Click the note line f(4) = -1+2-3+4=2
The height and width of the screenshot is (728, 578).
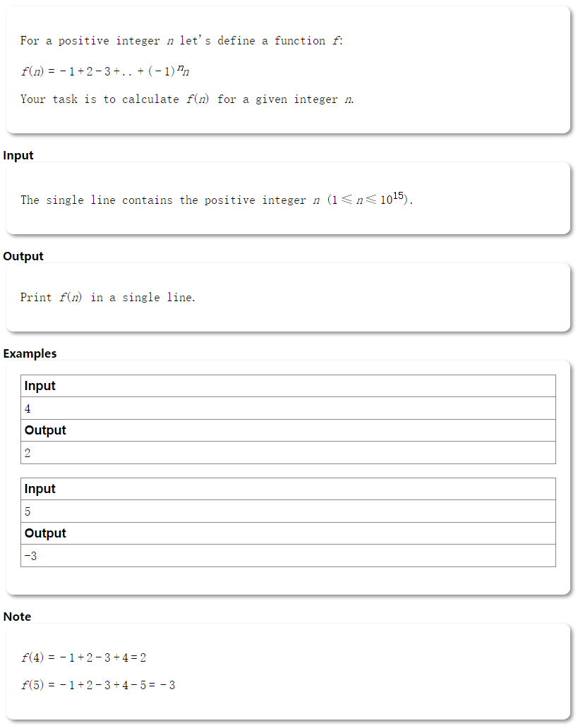tap(84, 657)
